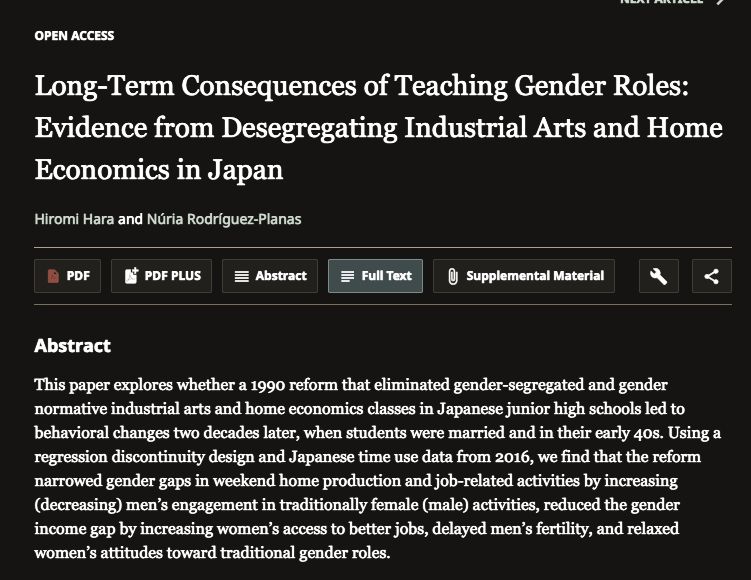Viewport: 751px width, 580px height.
Task: View author Hiromi Hara's profile
Action: click(x=74, y=219)
